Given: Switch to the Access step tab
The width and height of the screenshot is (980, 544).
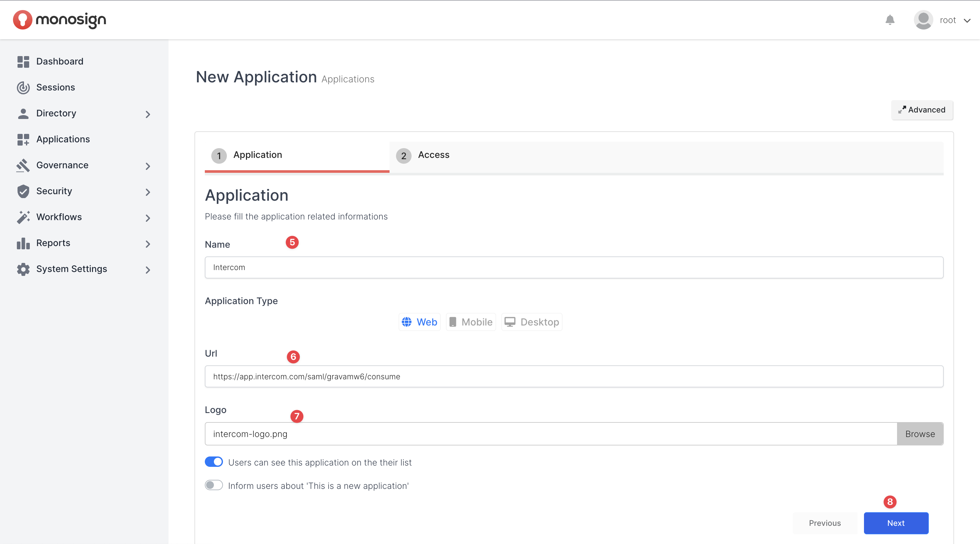Looking at the screenshot, I should coord(433,155).
